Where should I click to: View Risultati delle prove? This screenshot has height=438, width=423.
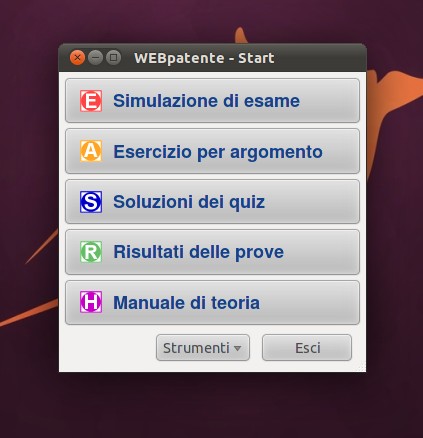click(x=212, y=252)
